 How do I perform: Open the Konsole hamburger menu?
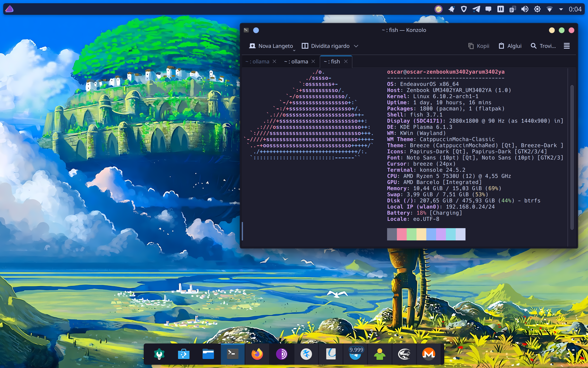point(567,46)
